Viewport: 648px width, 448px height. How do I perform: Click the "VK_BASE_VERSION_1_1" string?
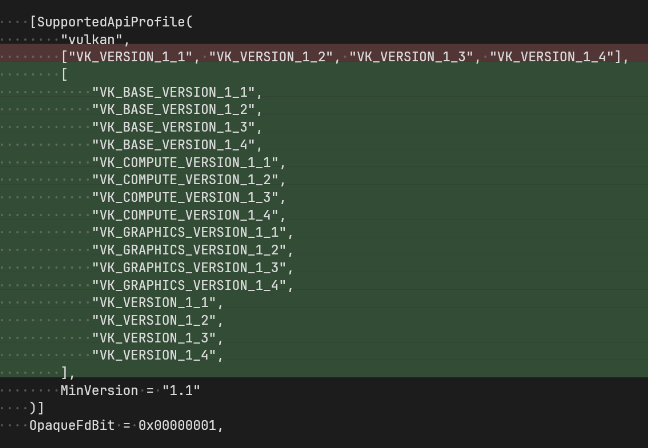point(176,92)
